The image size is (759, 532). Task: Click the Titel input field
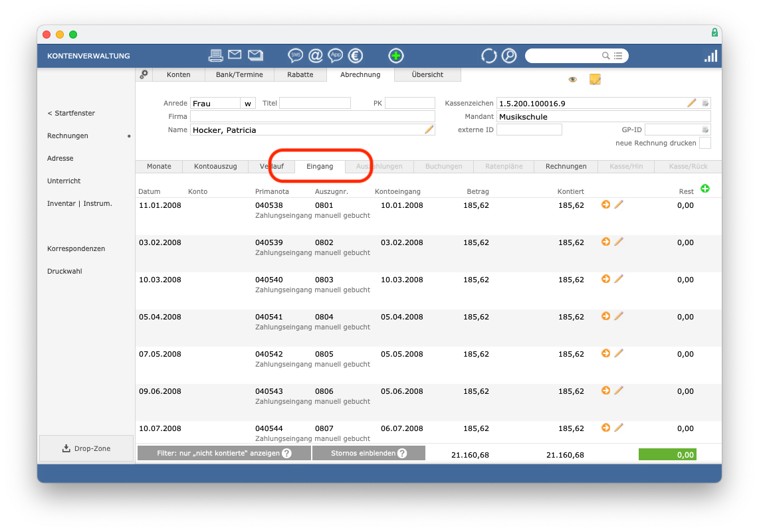315,103
